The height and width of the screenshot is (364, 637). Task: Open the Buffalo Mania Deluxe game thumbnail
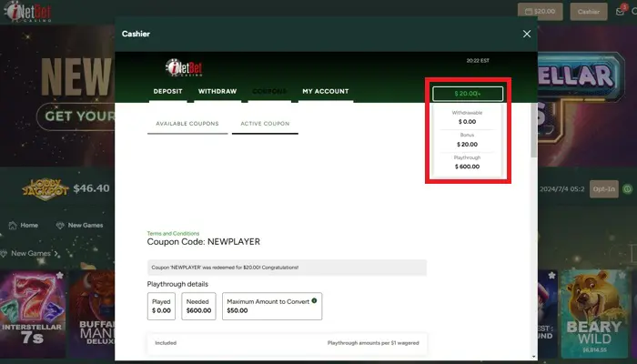[x=92, y=315]
